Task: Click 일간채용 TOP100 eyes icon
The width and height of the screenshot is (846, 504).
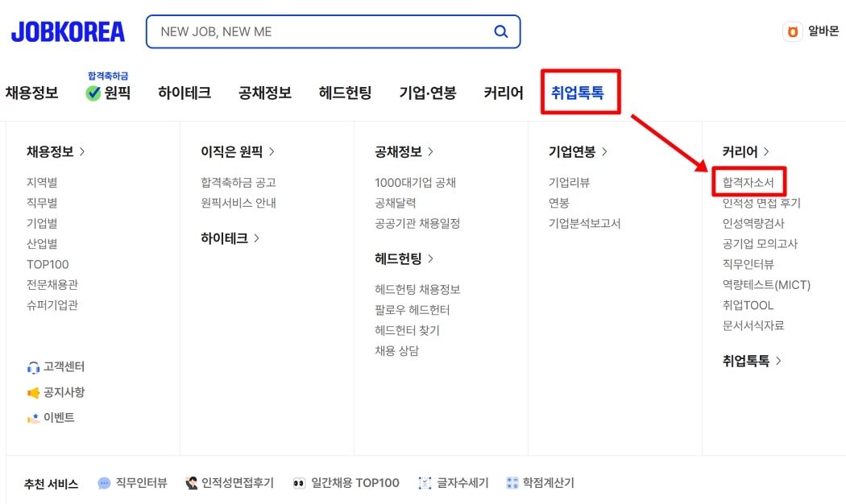Action: [299, 484]
